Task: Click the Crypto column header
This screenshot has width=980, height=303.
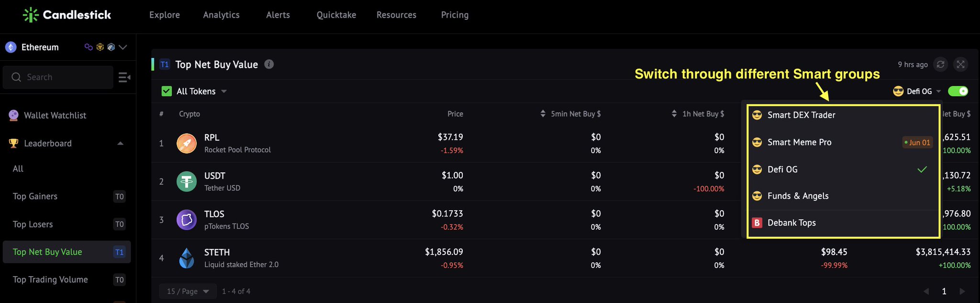Action: tap(189, 114)
